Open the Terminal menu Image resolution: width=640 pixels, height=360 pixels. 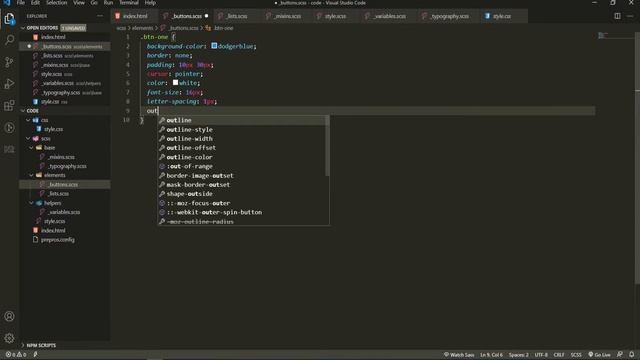click(x=129, y=3)
